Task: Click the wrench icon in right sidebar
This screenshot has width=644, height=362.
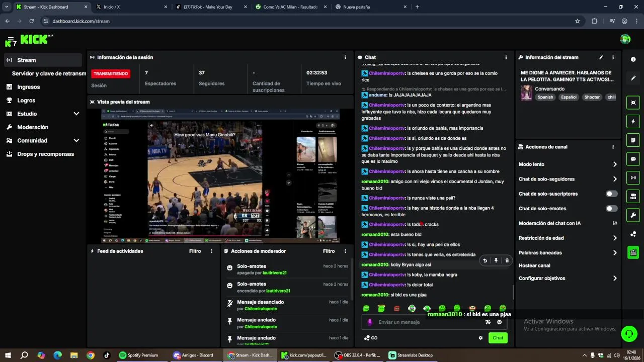Action: [x=633, y=215]
